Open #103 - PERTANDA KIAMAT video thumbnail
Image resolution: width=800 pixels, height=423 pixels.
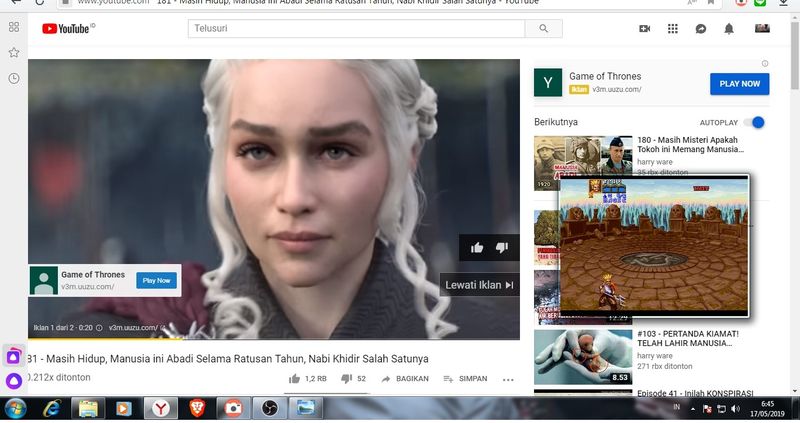(583, 357)
